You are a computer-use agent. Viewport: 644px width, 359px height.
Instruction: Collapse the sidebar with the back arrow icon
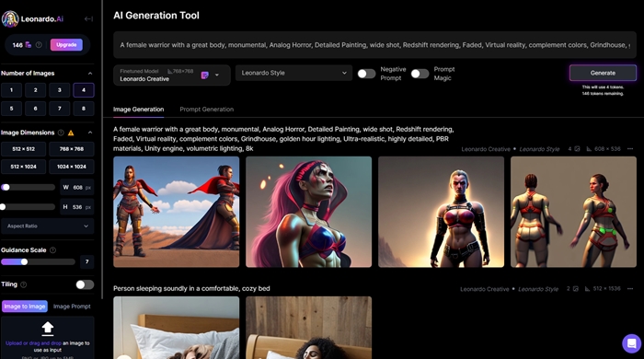(x=88, y=19)
